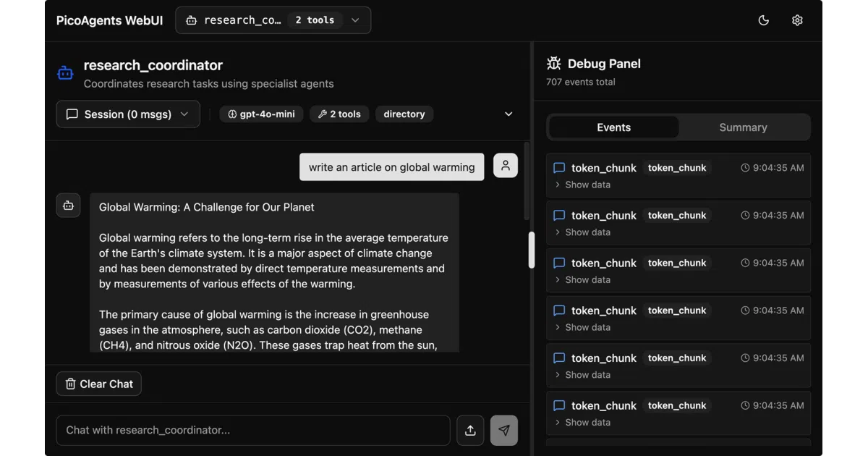Open settings via the gear icon
The width and height of the screenshot is (868, 456).
[x=797, y=20]
